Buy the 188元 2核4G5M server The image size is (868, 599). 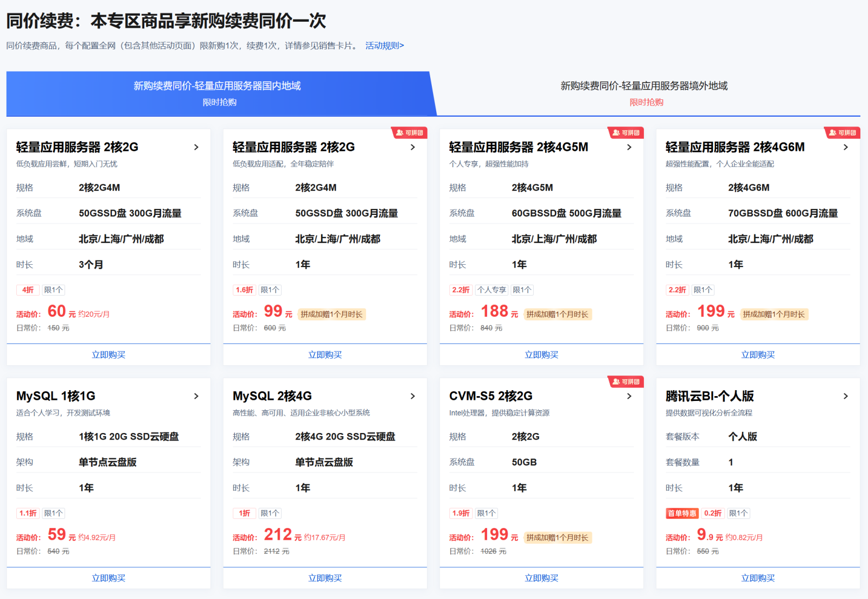541,355
